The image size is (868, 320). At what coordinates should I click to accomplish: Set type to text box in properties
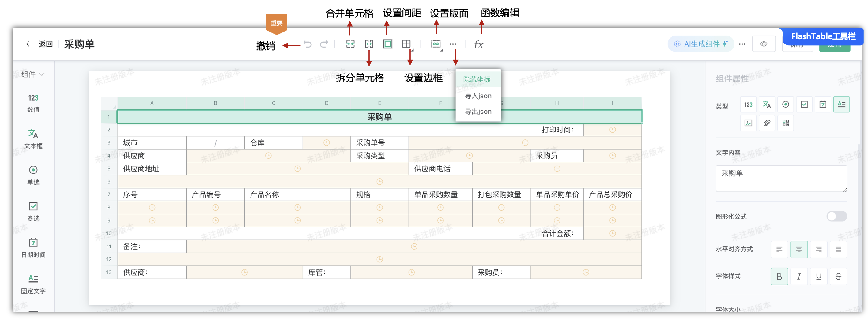click(767, 105)
